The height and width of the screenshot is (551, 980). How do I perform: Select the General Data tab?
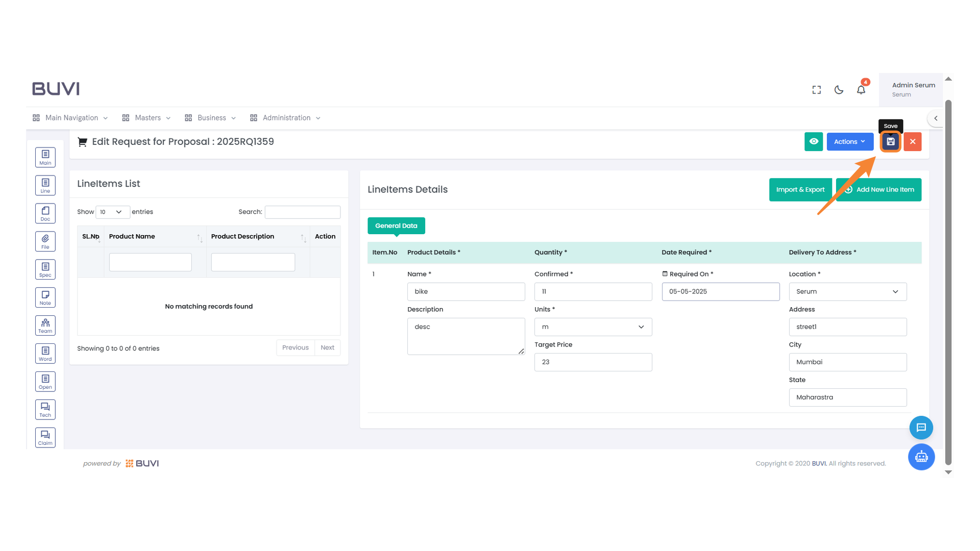tap(396, 226)
